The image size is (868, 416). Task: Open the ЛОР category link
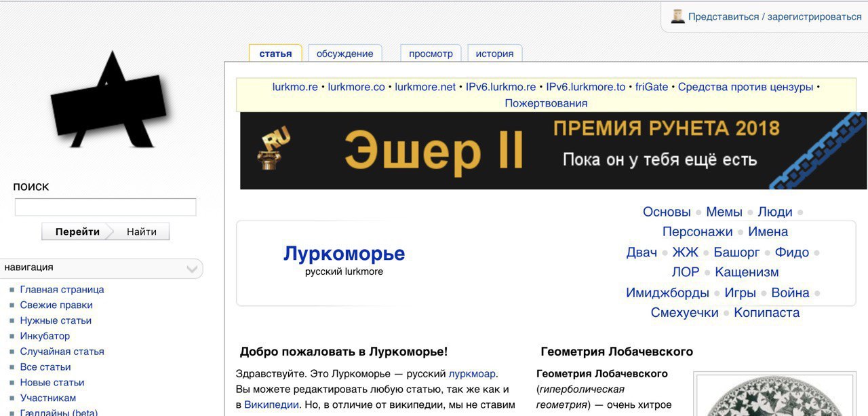(x=686, y=272)
